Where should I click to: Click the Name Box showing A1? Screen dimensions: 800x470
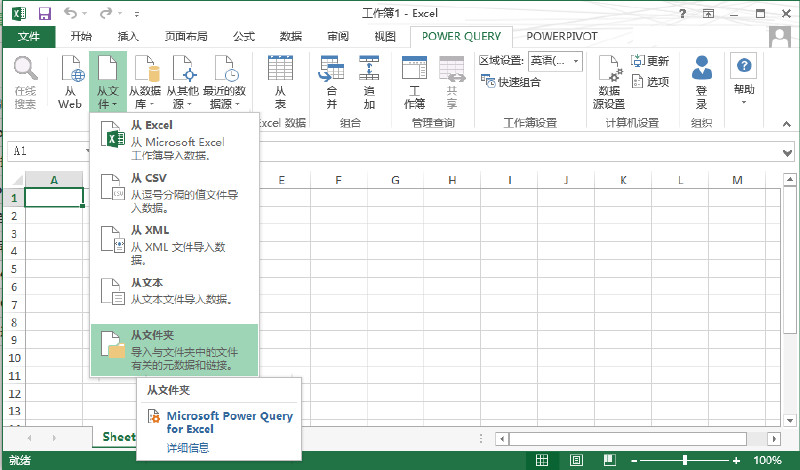tap(47, 151)
